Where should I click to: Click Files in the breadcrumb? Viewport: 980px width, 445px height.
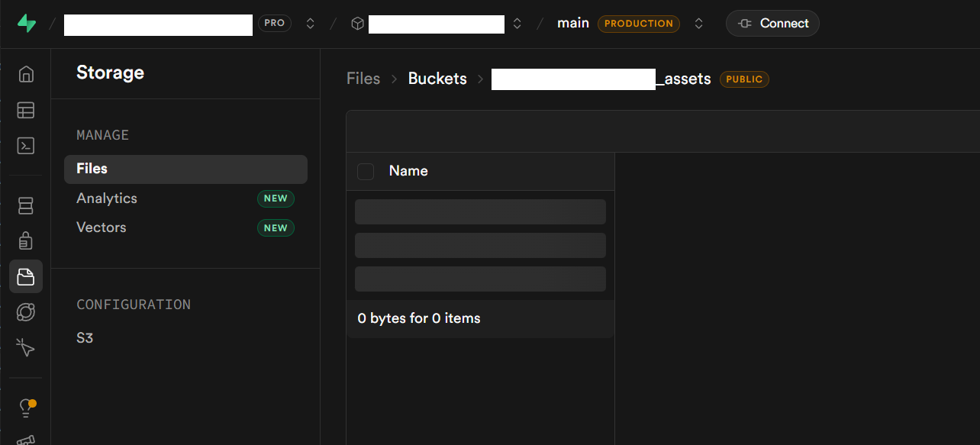tap(363, 79)
